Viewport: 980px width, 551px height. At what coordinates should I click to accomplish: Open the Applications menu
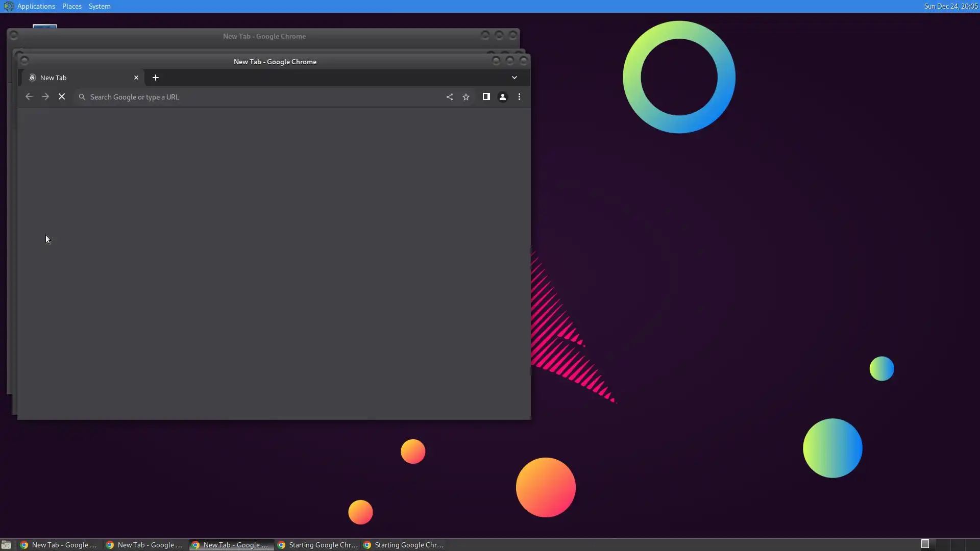click(36, 6)
